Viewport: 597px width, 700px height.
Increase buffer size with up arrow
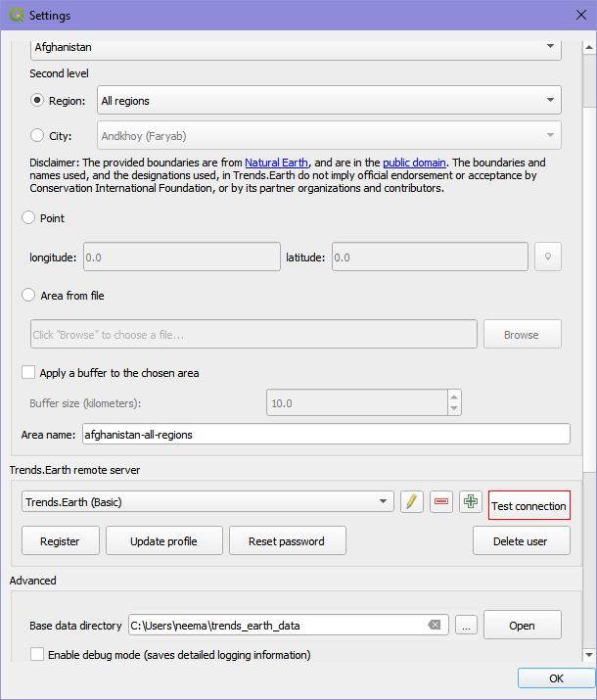coord(454,397)
